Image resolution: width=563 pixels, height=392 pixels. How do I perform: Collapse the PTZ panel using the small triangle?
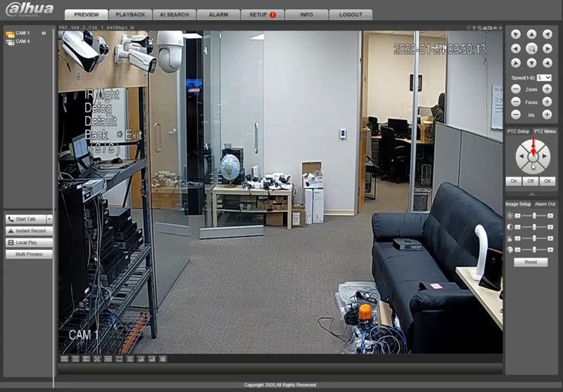pyautogui.click(x=532, y=194)
